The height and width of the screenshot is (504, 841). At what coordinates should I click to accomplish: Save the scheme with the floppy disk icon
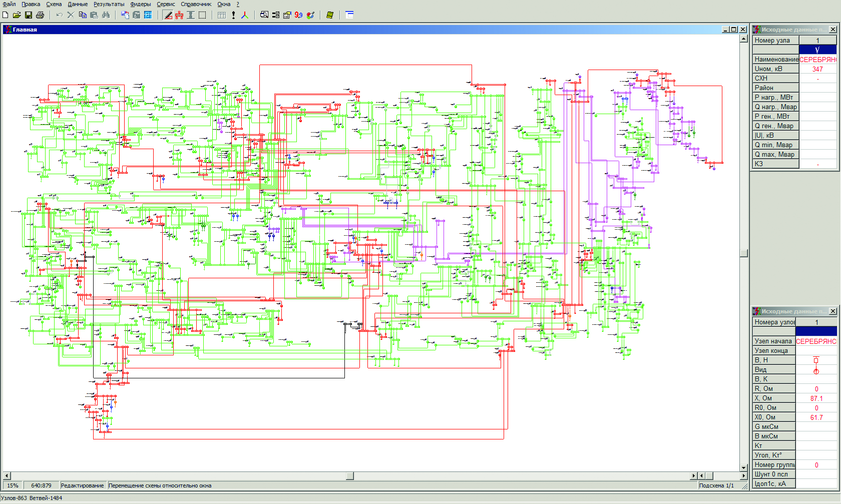click(x=29, y=15)
